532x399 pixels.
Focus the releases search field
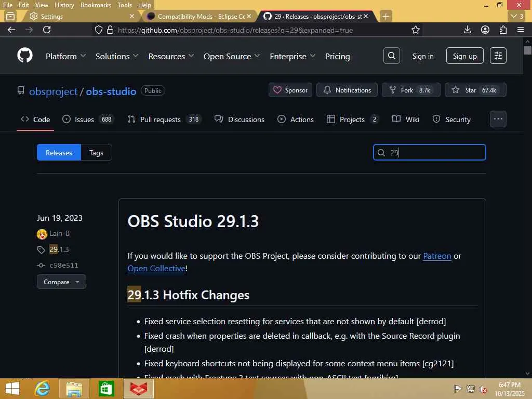[430, 152]
